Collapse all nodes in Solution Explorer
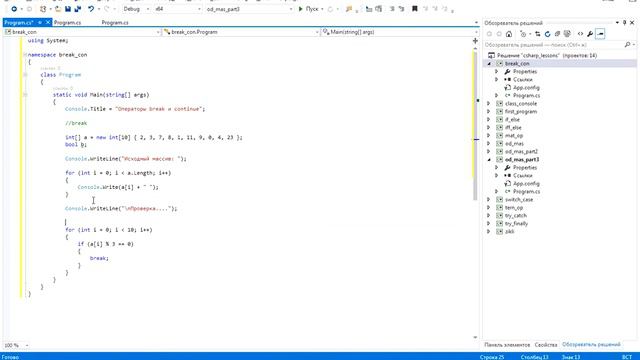The height and width of the screenshot is (360, 640). (557, 34)
